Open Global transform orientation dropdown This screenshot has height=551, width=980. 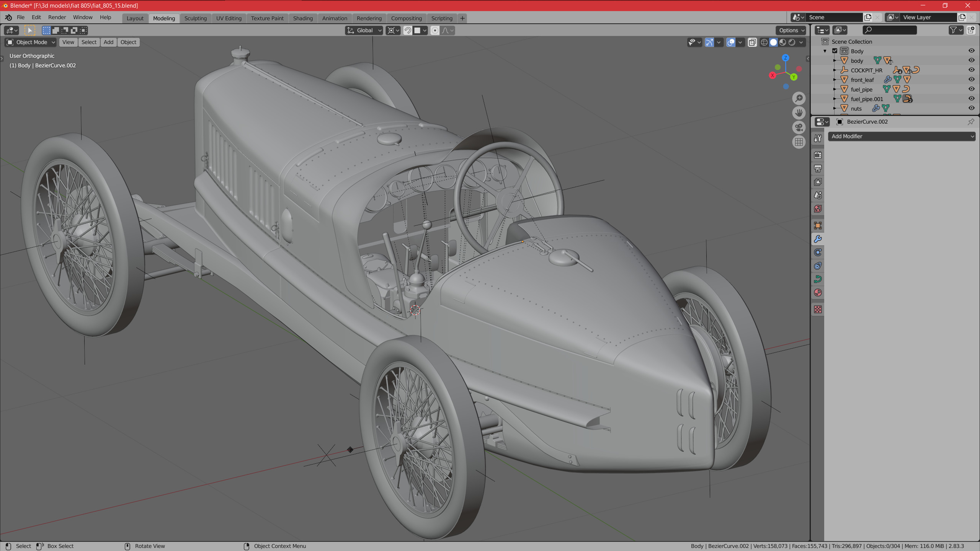[364, 30]
